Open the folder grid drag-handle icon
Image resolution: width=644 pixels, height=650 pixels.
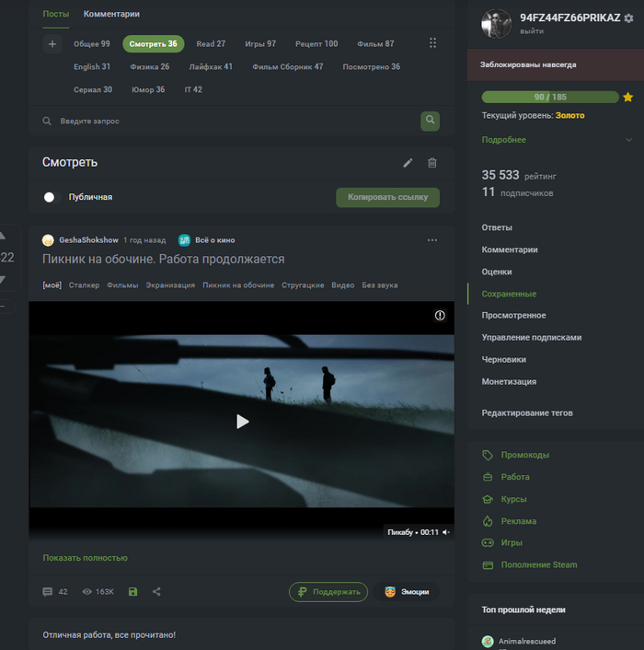point(432,43)
